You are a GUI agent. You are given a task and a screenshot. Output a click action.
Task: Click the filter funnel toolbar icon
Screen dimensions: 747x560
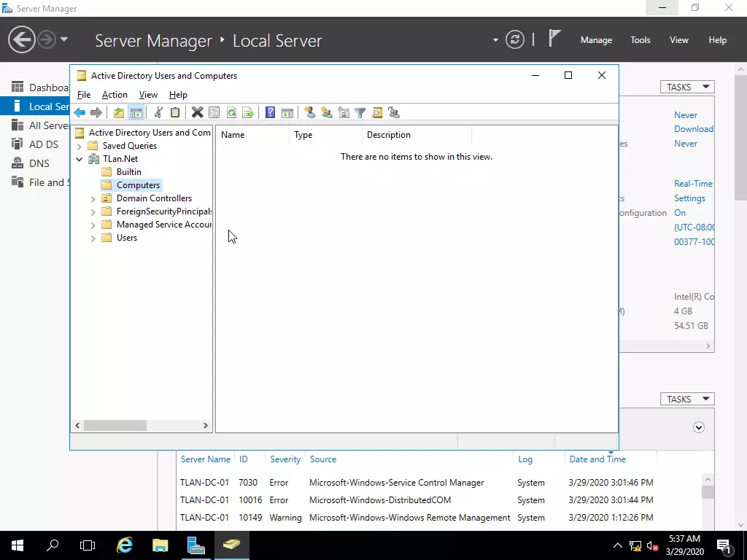pos(360,112)
